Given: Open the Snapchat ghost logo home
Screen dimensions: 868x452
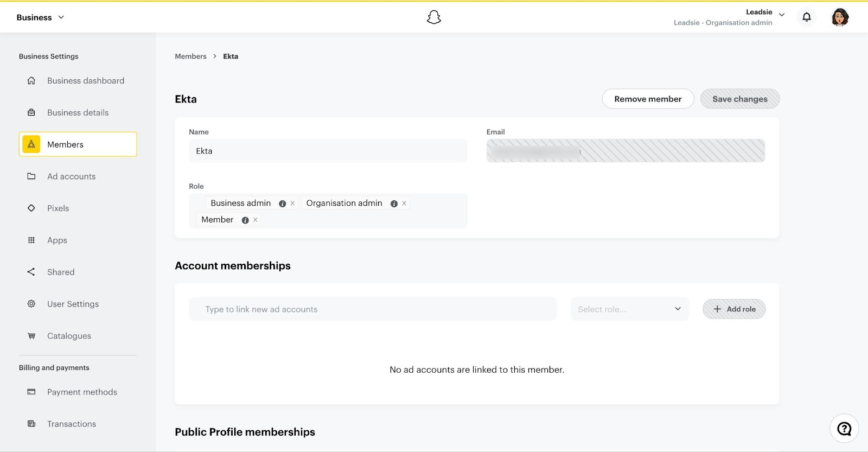Looking at the screenshot, I should (433, 17).
